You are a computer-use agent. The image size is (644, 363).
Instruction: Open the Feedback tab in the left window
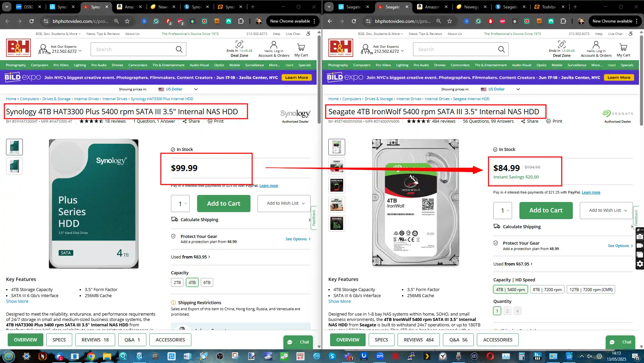[314, 218]
